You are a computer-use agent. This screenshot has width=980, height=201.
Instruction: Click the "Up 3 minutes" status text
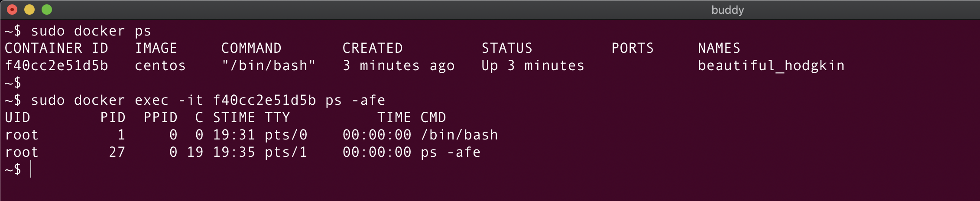(533, 65)
